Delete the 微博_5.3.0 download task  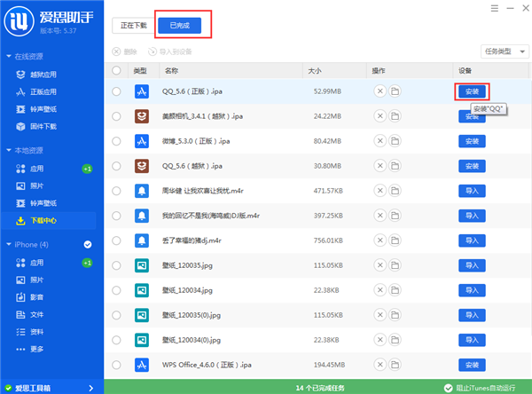(380, 141)
